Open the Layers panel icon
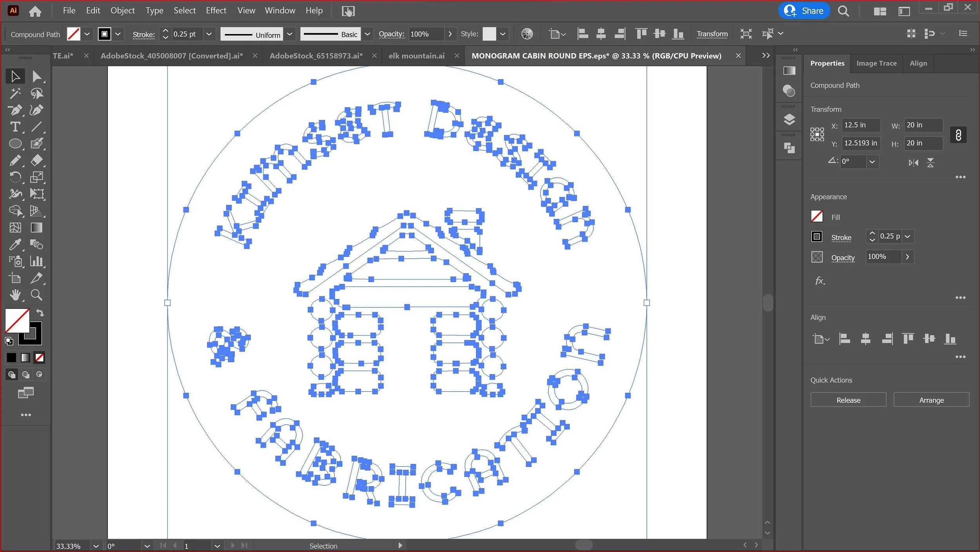 pyautogui.click(x=789, y=120)
